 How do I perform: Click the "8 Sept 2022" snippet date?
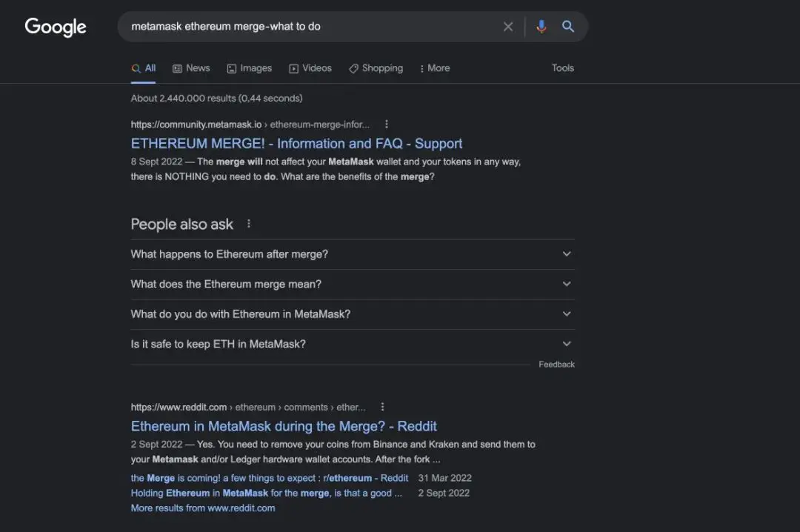pos(156,162)
